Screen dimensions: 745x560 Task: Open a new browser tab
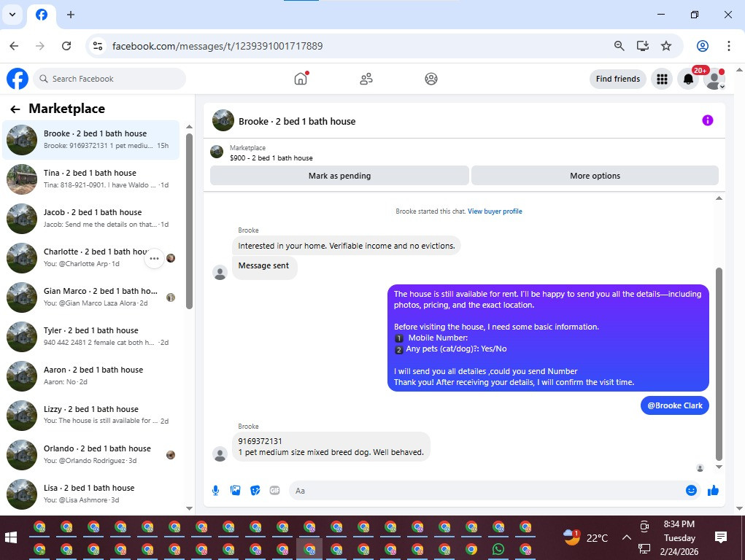71,15
